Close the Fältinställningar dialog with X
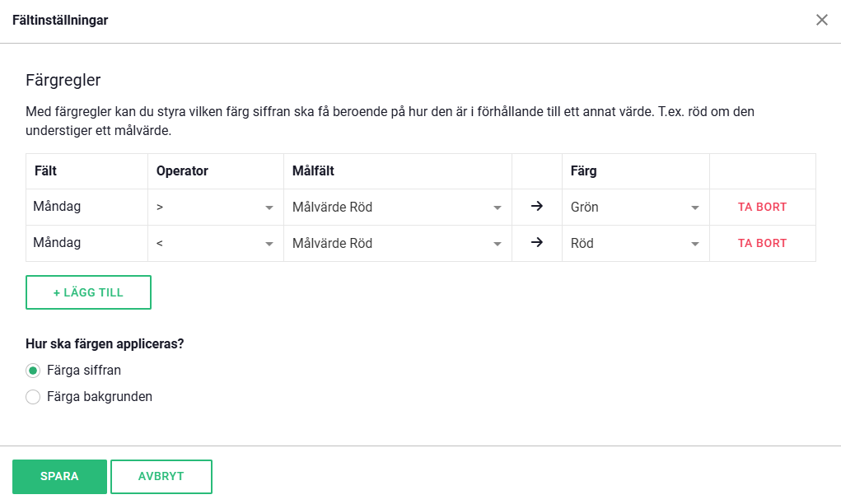841x504 pixels. coord(821,21)
